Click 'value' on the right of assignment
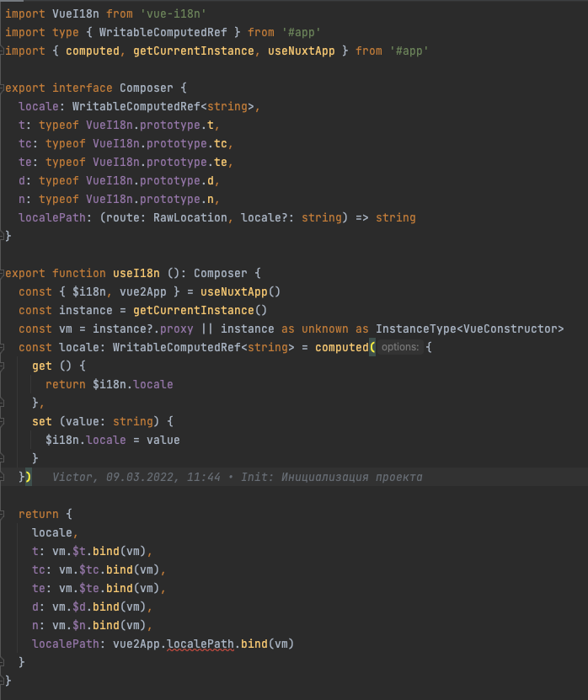Viewport: 588px width, 700px height. (x=163, y=440)
